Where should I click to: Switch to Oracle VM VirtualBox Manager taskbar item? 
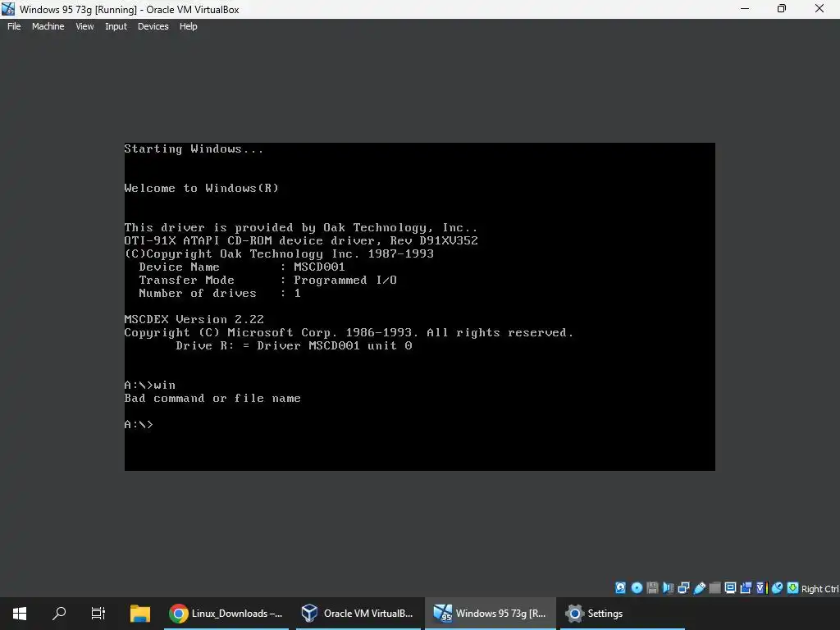[358, 614]
